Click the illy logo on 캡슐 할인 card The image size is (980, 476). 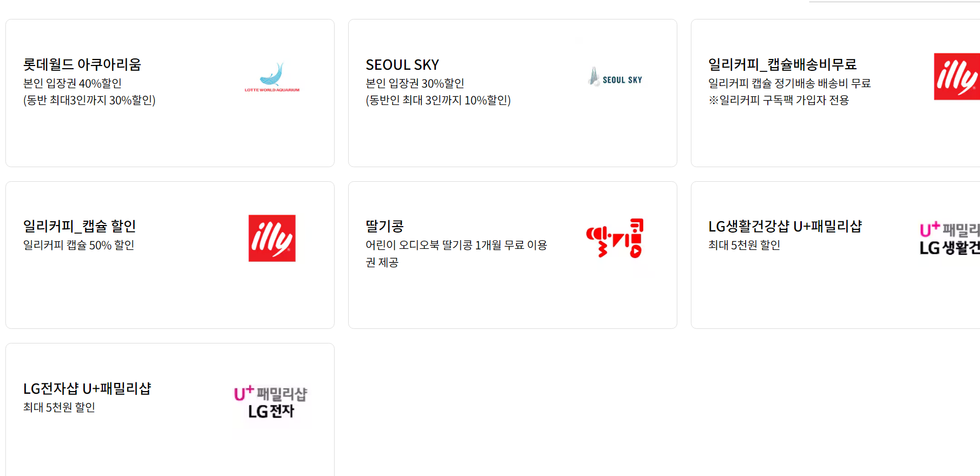(272, 238)
